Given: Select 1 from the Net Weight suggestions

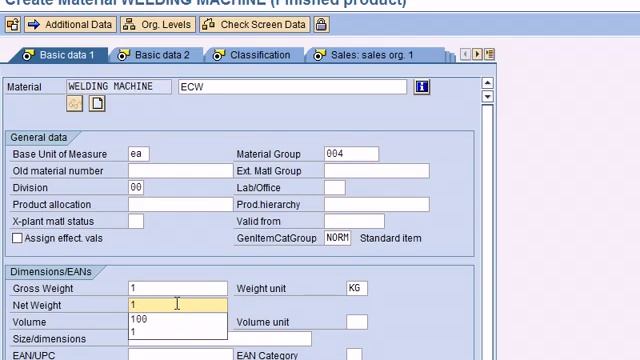Looking at the screenshot, I should click(x=178, y=332).
